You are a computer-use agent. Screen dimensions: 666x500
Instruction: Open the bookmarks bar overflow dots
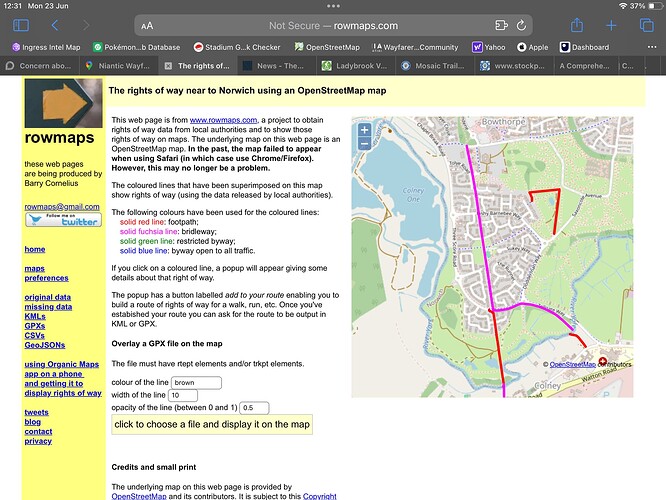[x=652, y=47]
